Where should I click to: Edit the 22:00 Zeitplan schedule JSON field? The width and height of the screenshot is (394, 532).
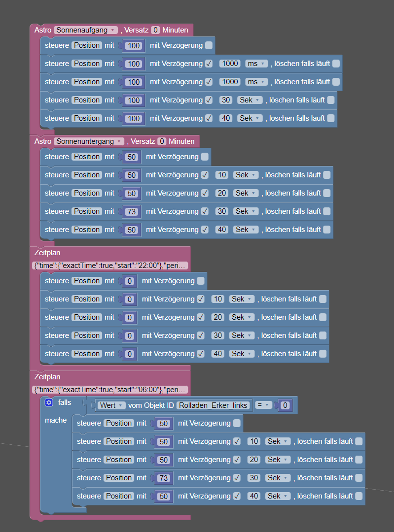(x=110, y=266)
